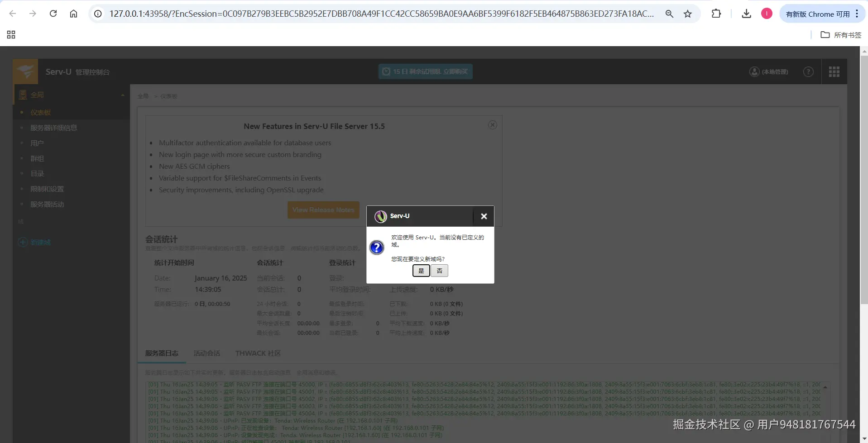Click the server uptime value 00:00:50
The image size is (868, 443).
(212, 304)
